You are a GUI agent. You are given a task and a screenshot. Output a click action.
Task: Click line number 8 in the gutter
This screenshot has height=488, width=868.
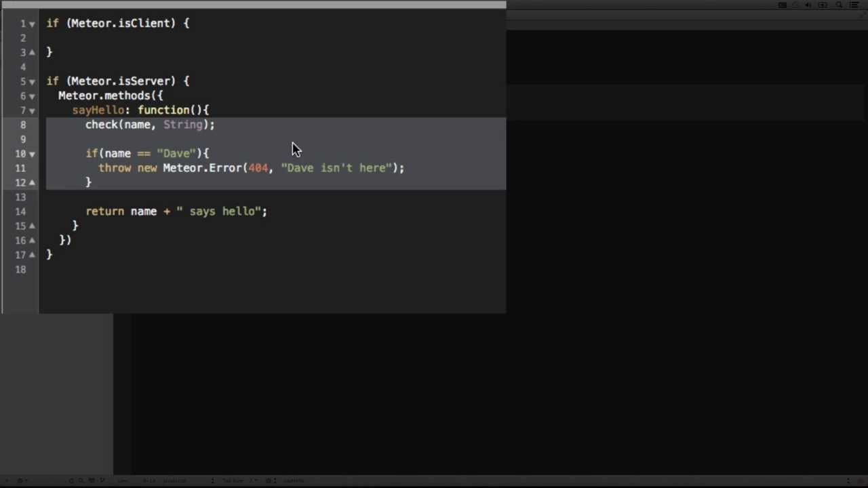23,125
